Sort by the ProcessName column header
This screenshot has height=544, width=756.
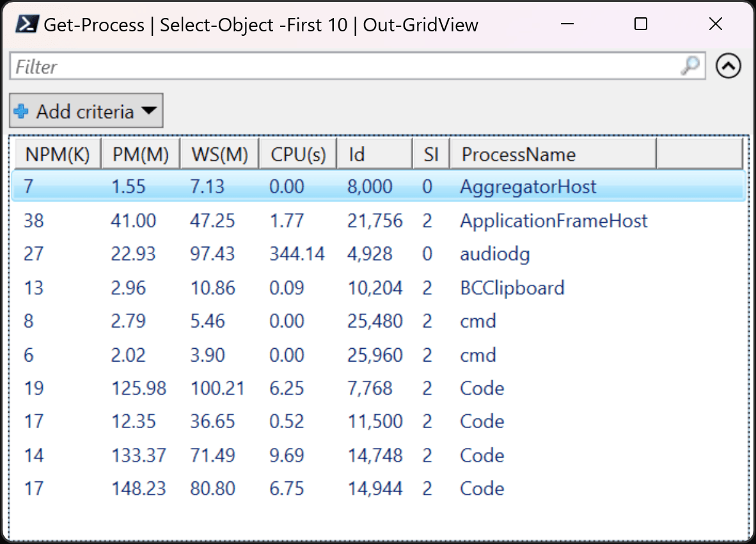tap(553, 154)
